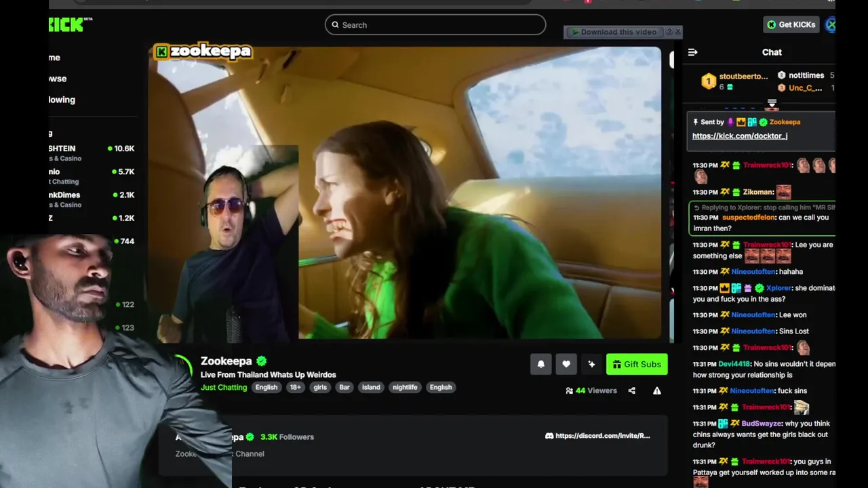Select the 18+ tag
This screenshot has width=868, height=488.
pyautogui.click(x=296, y=388)
